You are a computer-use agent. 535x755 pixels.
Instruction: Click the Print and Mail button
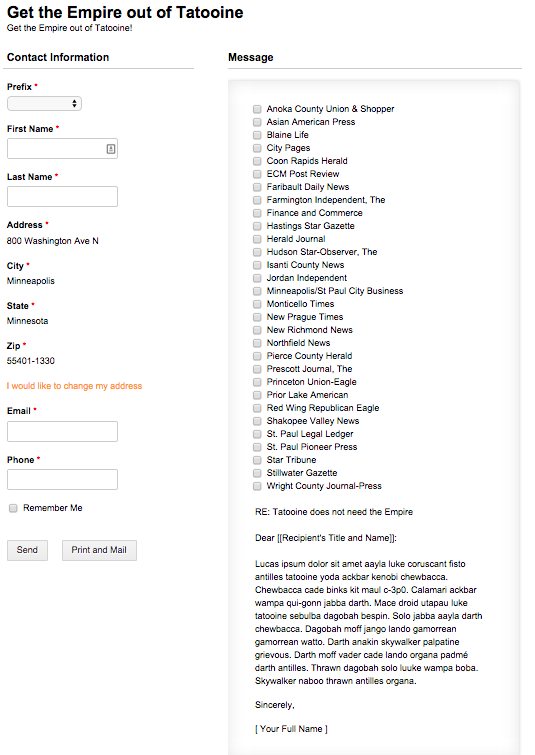pos(99,550)
